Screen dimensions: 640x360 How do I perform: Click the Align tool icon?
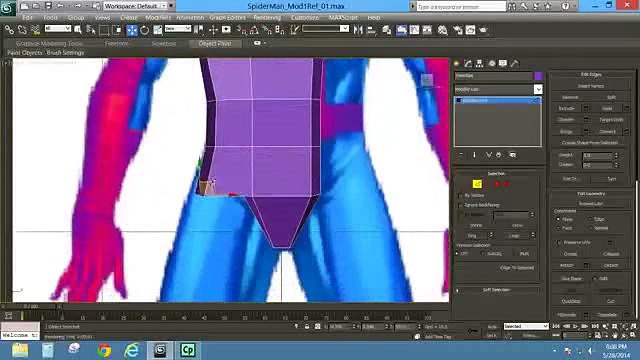371,30
